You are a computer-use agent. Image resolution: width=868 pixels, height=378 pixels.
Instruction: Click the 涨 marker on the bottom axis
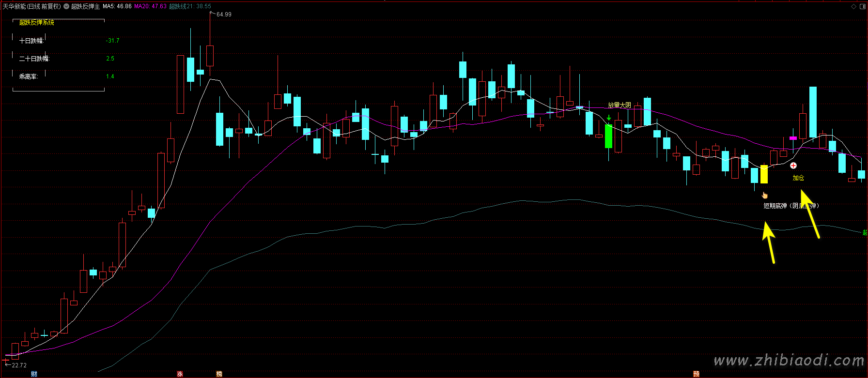180,374
